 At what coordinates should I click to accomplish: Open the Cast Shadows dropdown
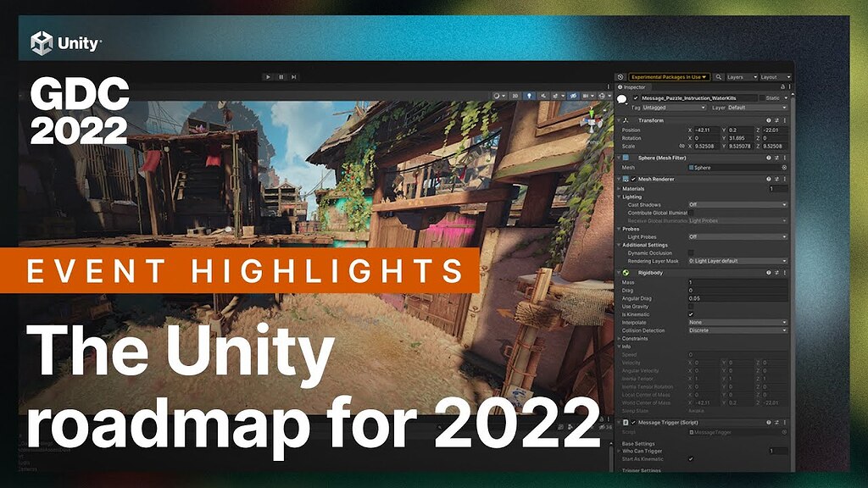(737, 205)
